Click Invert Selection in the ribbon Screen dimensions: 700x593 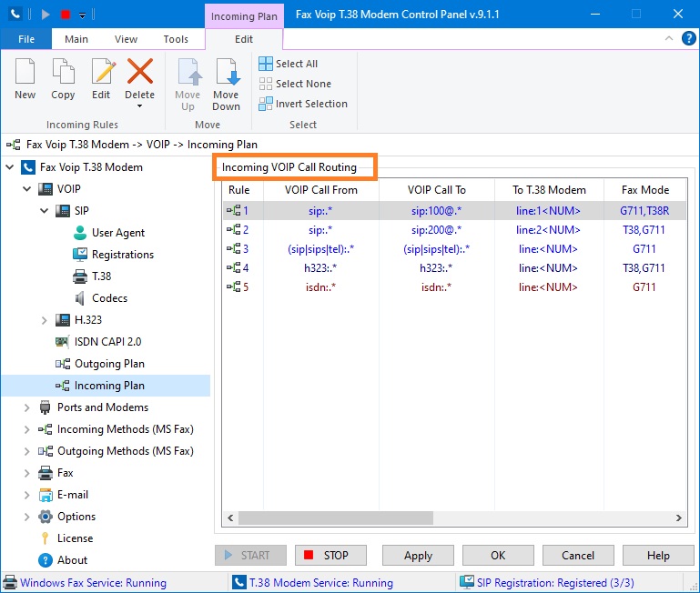[303, 104]
